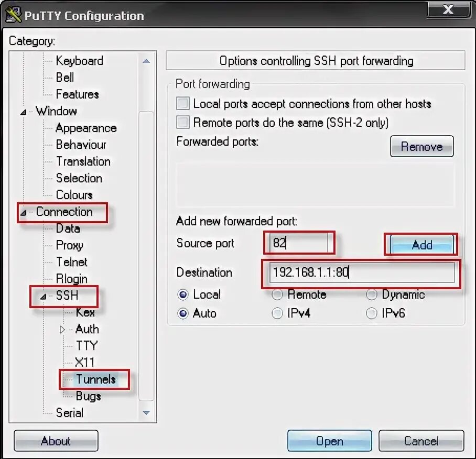
Task: Open Translation settings
Action: click(83, 161)
